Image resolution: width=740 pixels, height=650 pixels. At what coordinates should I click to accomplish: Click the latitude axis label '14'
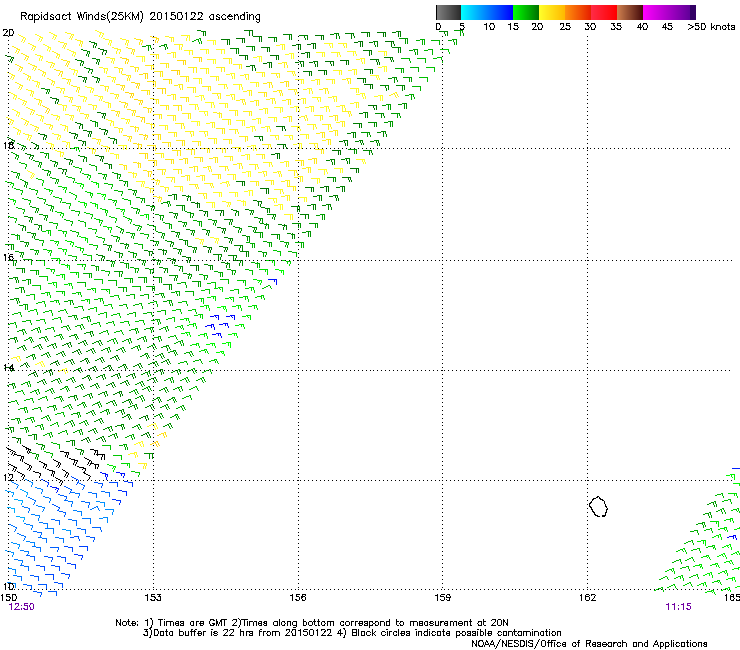(x=8, y=368)
